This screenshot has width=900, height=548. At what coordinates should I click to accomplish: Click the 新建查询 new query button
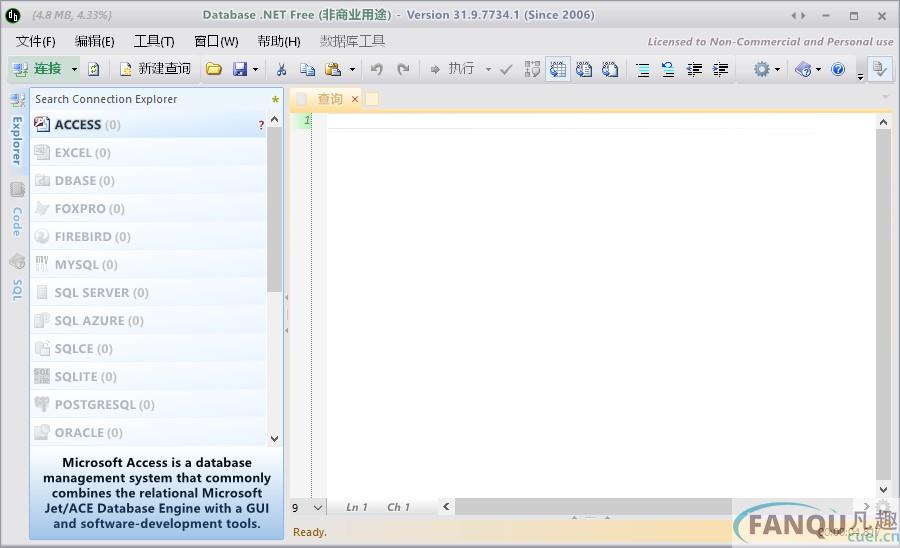click(155, 69)
